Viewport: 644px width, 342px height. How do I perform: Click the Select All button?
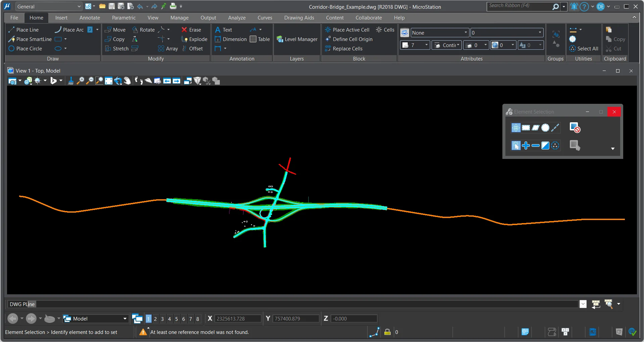click(584, 49)
